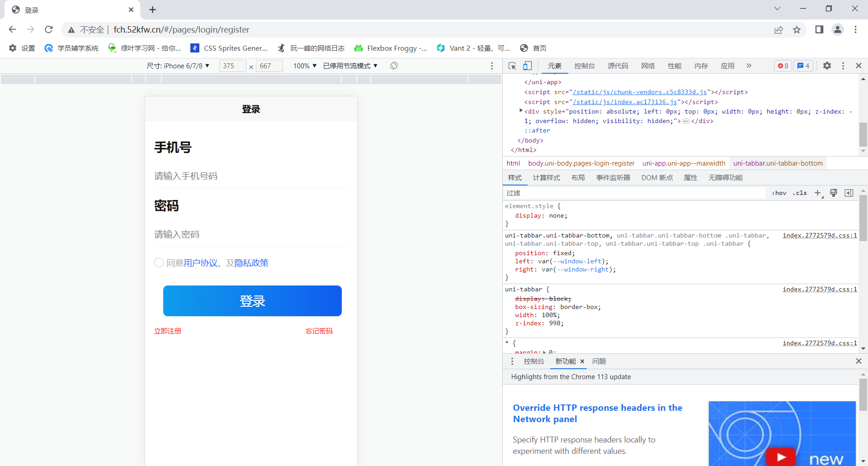Open the 事件监听器 pane tab
Image resolution: width=868 pixels, height=466 pixels.
pyautogui.click(x=613, y=178)
